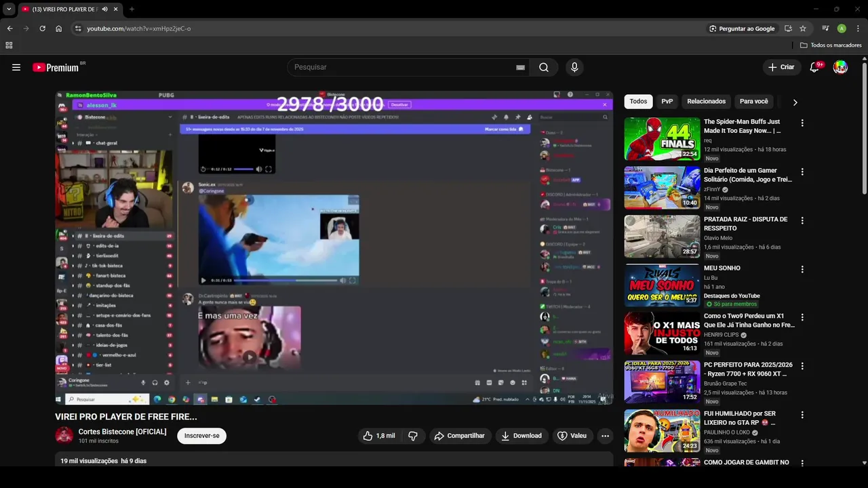Open the browser home page
The image size is (868, 488).
coord(59,28)
